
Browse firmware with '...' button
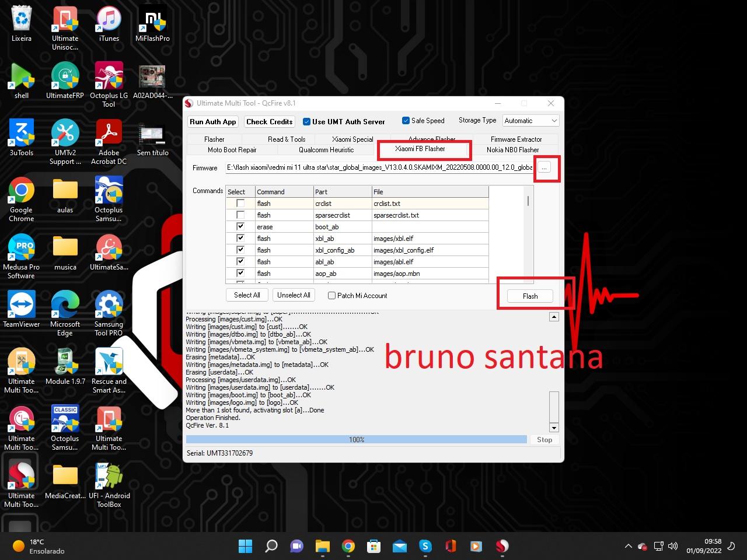(544, 167)
